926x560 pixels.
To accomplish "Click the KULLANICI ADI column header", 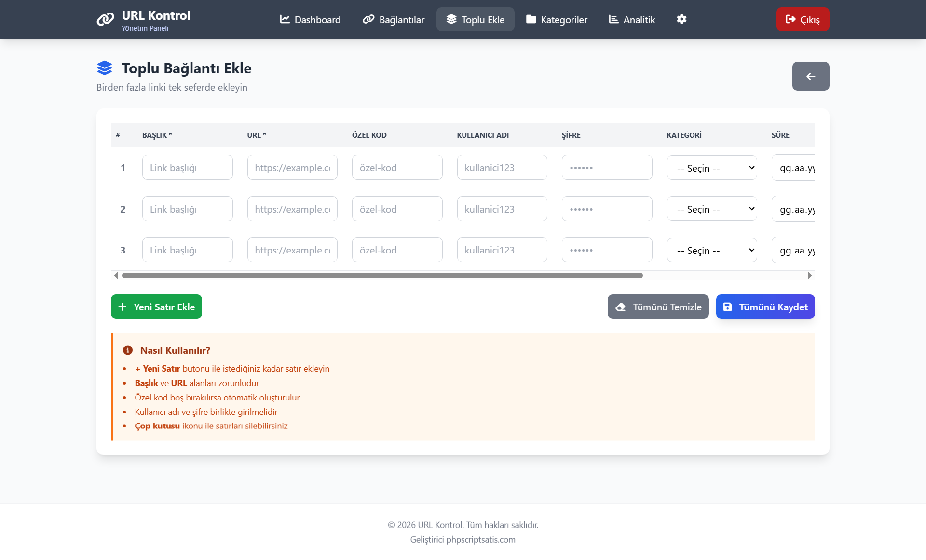I will (483, 135).
